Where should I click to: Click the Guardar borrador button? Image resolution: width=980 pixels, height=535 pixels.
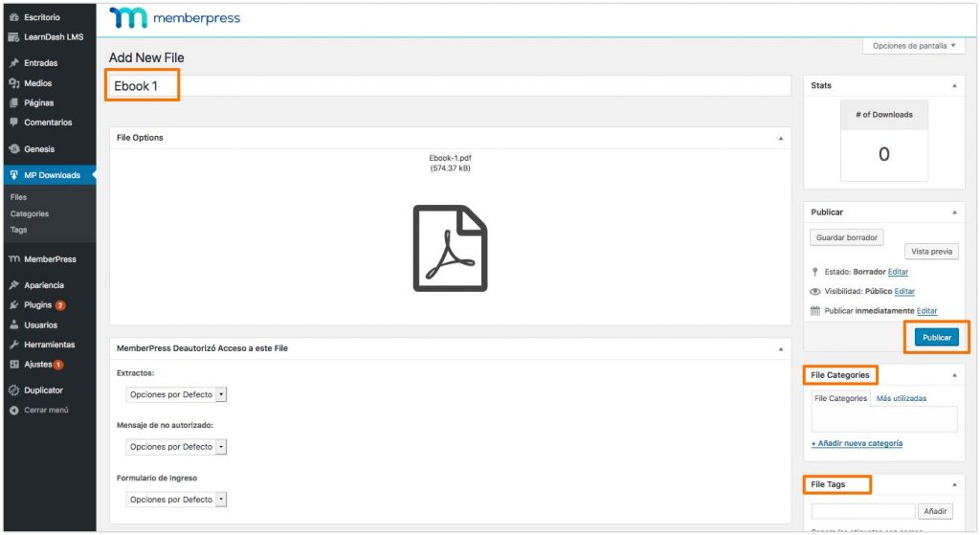(x=846, y=237)
